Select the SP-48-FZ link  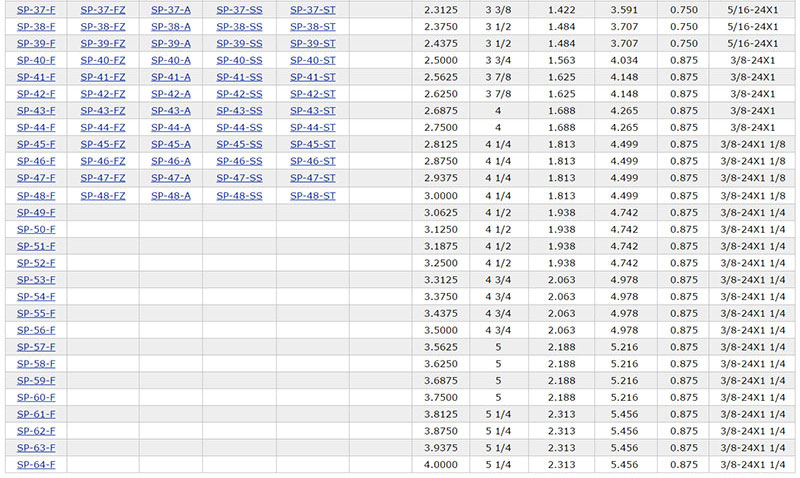[103, 196]
